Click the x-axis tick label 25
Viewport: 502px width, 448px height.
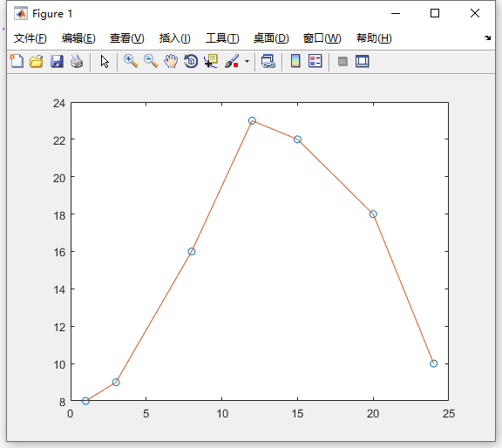(x=449, y=414)
